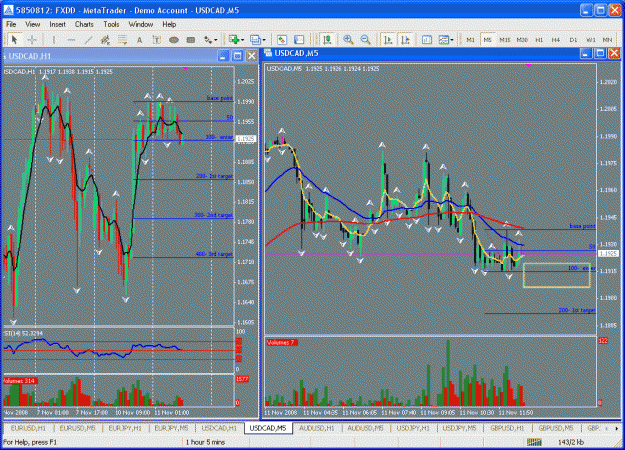This screenshot has width=625, height=450.
Task: Zoom out of the chart
Action: coord(366,40)
